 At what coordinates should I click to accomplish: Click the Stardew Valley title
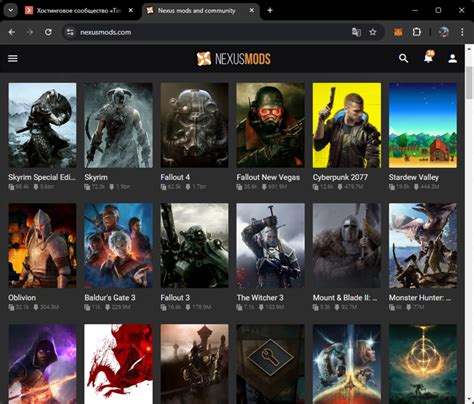pos(414,177)
